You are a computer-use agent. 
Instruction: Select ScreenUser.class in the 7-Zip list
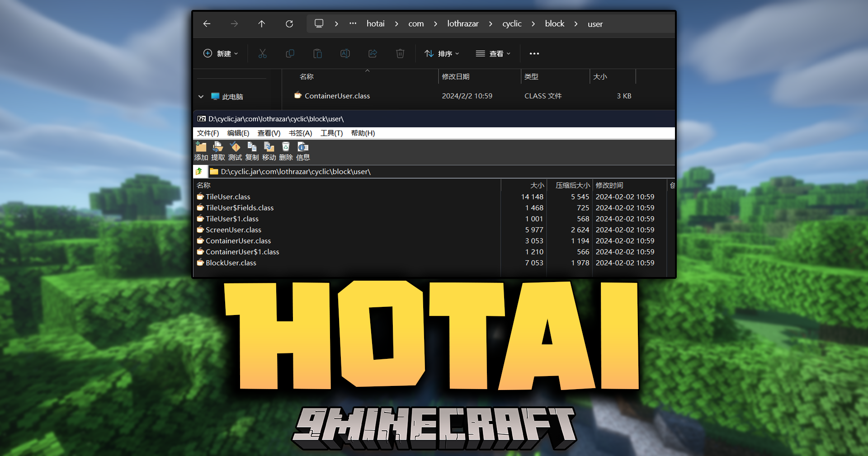coord(233,230)
